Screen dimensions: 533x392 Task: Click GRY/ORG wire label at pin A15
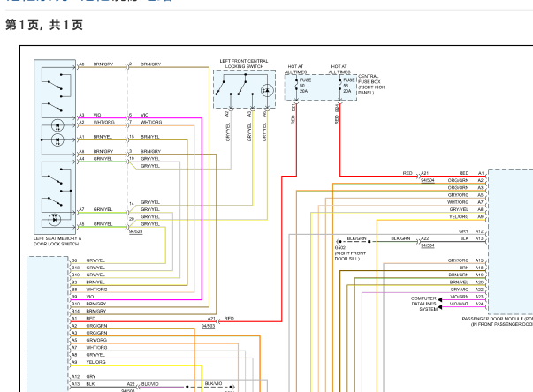458,260
